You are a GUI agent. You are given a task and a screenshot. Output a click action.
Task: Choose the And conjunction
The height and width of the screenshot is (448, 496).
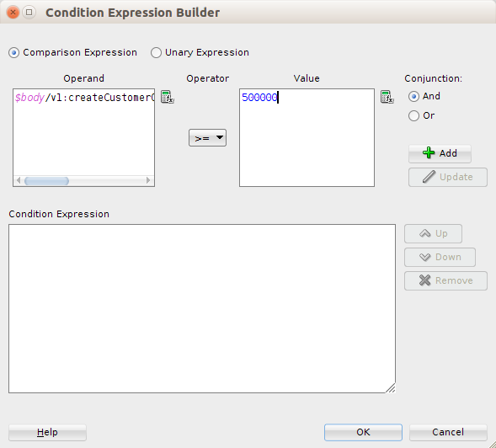413,97
